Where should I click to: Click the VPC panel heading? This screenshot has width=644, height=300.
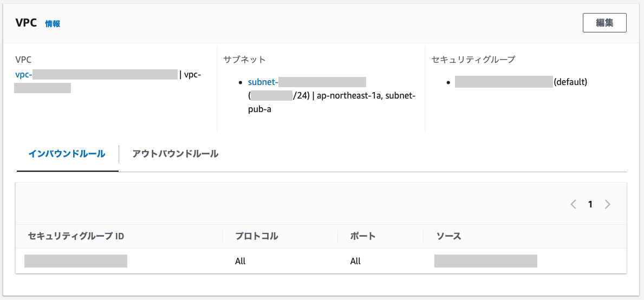coord(26,23)
